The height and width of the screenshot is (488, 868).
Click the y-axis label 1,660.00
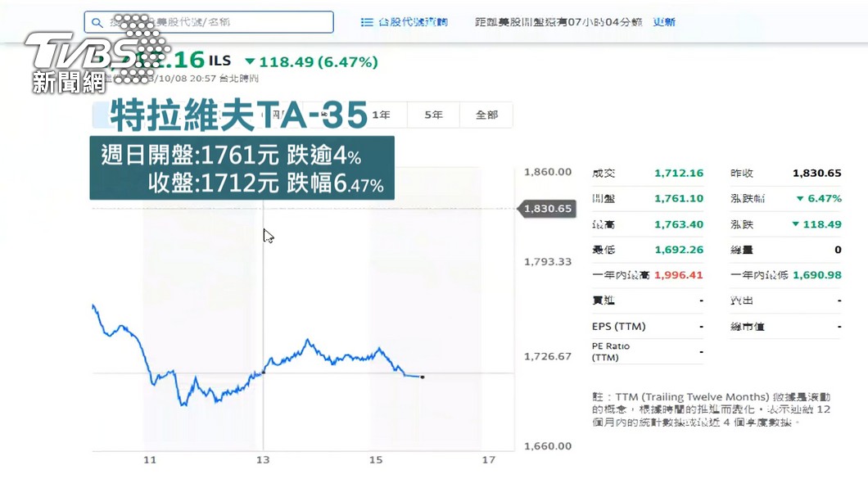point(548,446)
